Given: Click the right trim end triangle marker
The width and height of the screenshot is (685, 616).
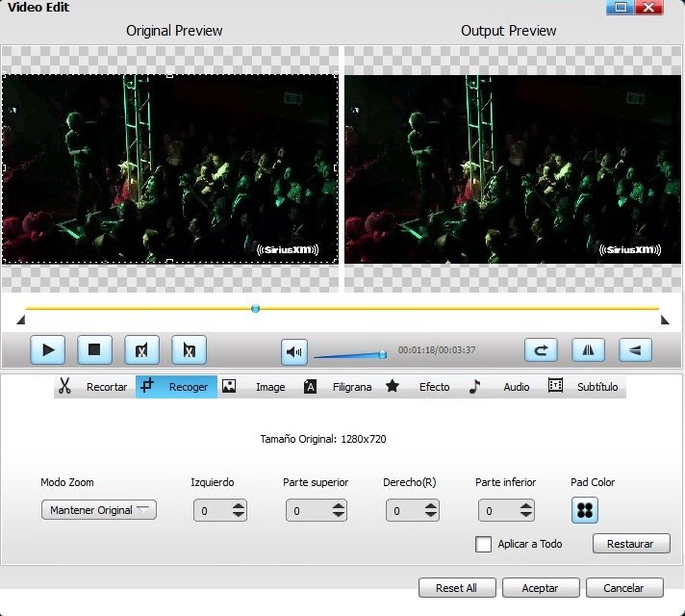Looking at the screenshot, I should point(665,320).
